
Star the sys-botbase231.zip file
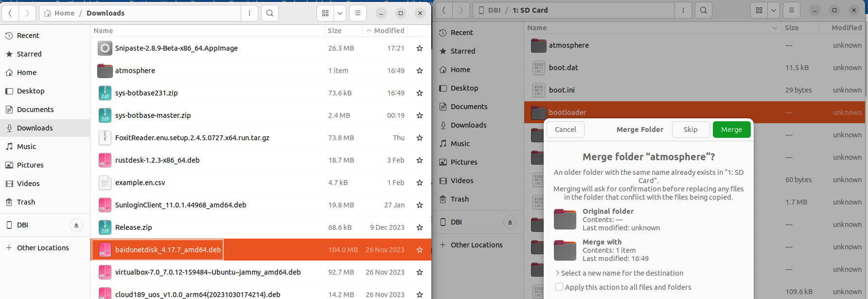click(419, 93)
